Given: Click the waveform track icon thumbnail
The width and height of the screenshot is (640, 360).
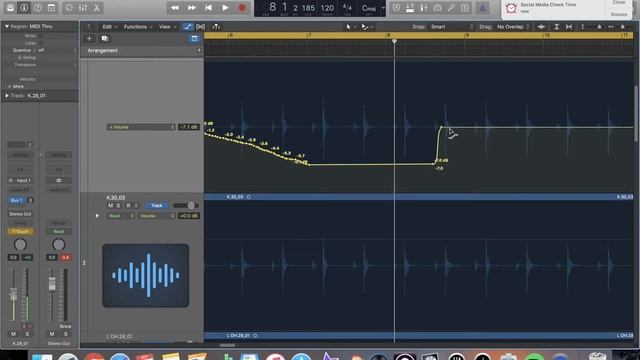Looking at the screenshot, I should click(146, 276).
